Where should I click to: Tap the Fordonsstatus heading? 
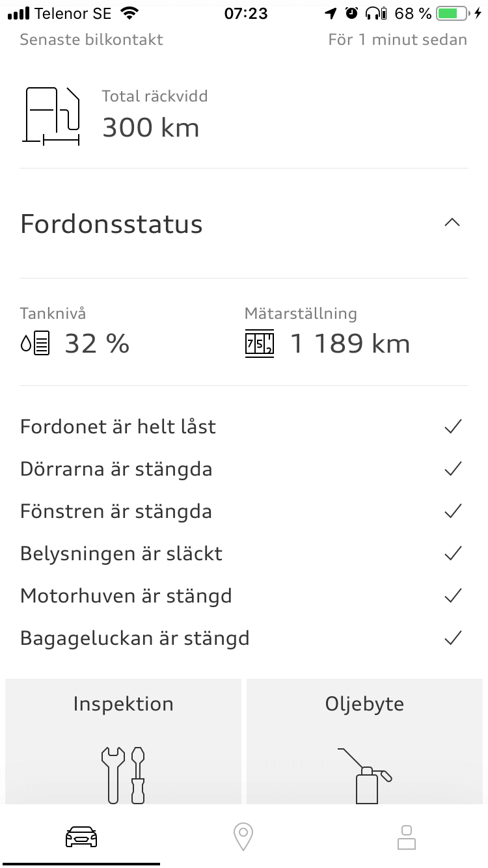click(111, 224)
